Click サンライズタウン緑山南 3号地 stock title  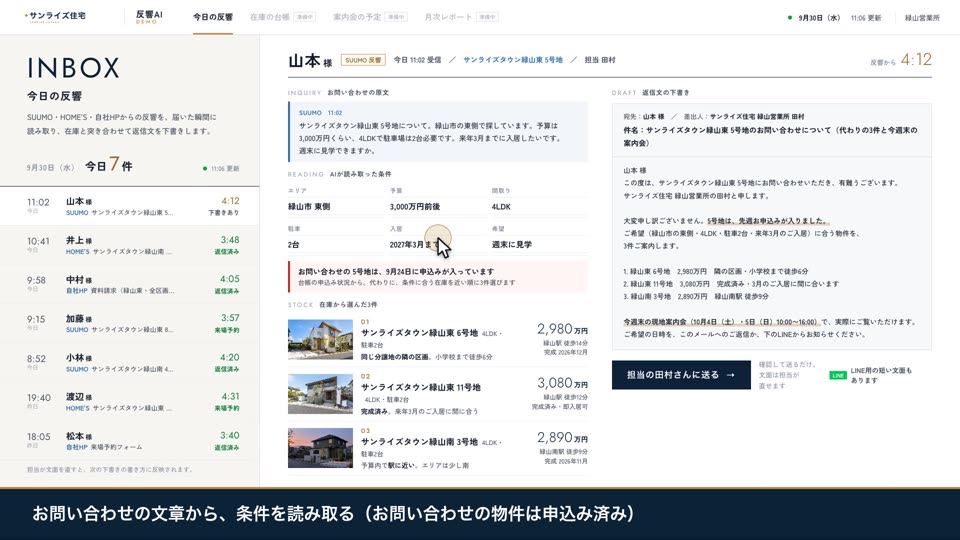(x=419, y=442)
